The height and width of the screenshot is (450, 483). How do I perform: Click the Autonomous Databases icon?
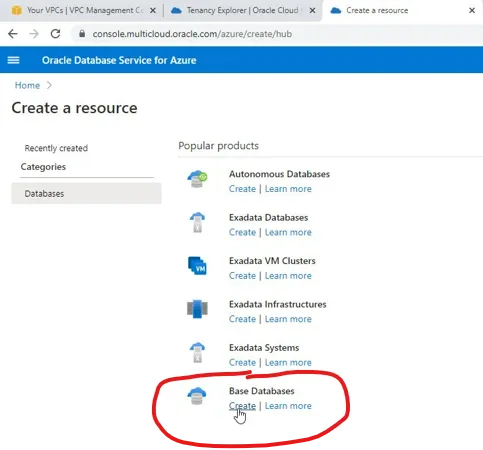(197, 179)
